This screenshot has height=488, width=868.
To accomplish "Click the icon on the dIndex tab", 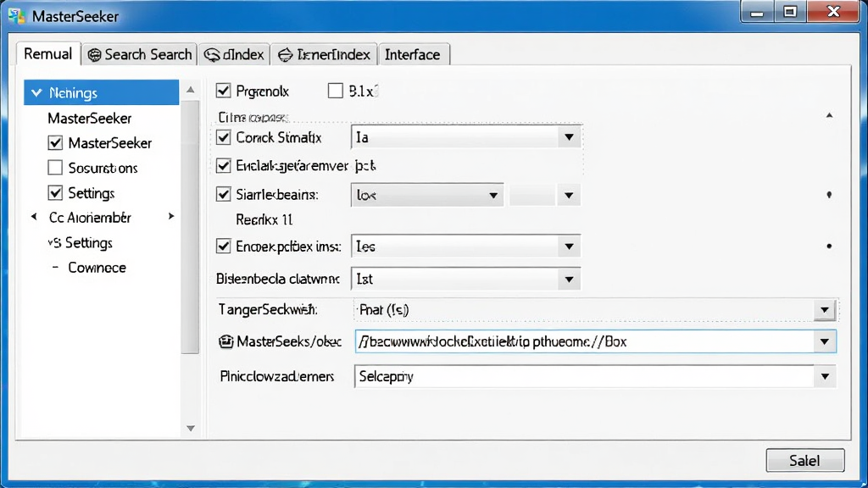I will [212, 55].
